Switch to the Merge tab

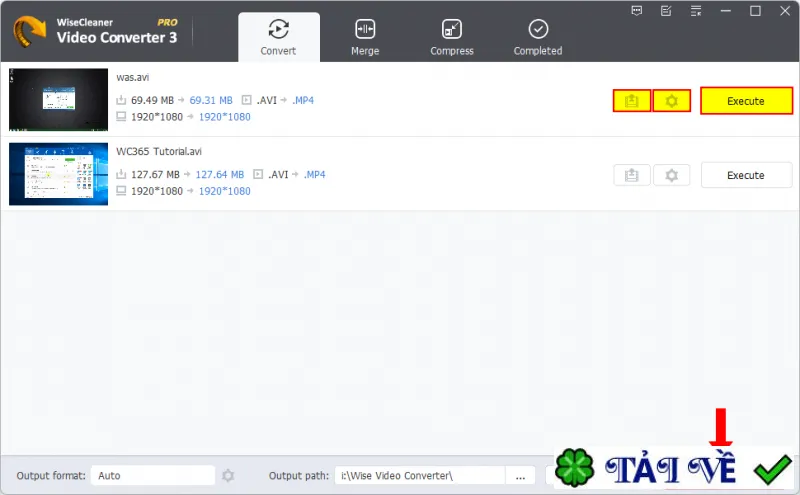[365, 37]
